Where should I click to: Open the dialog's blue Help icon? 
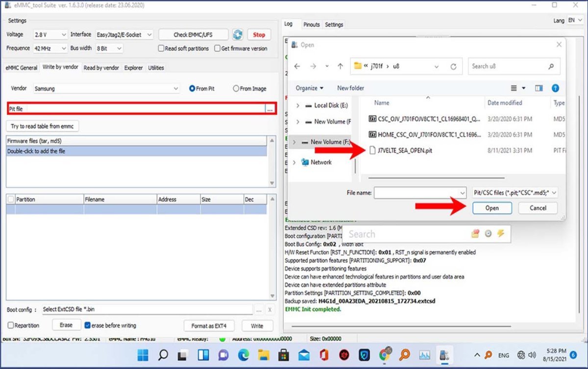555,88
